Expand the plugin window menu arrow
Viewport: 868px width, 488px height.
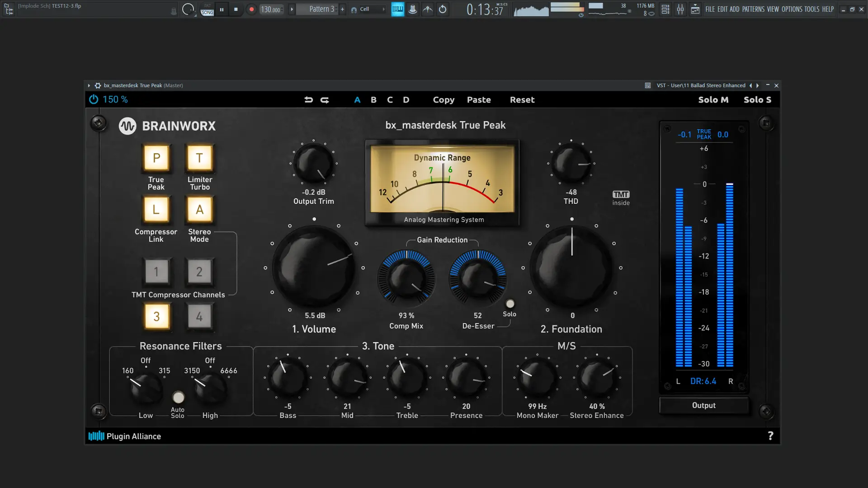tap(89, 85)
